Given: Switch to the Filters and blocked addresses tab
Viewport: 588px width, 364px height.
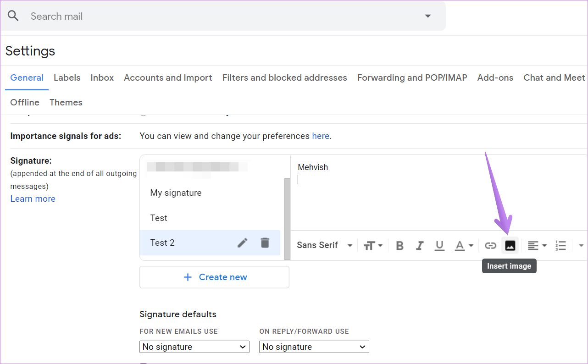Looking at the screenshot, I should pyautogui.click(x=284, y=77).
